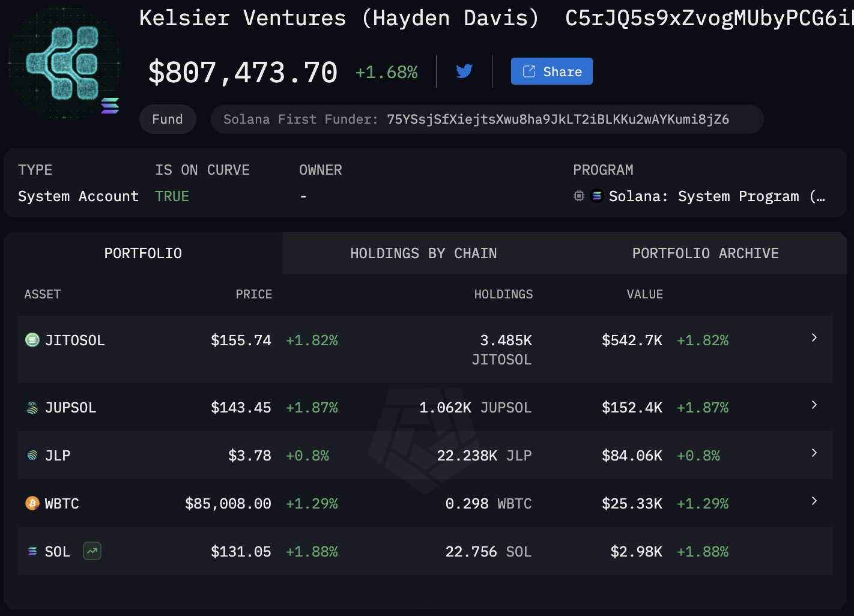Click the $84.06K JLP value
The width and height of the screenshot is (854, 616).
[632, 456]
